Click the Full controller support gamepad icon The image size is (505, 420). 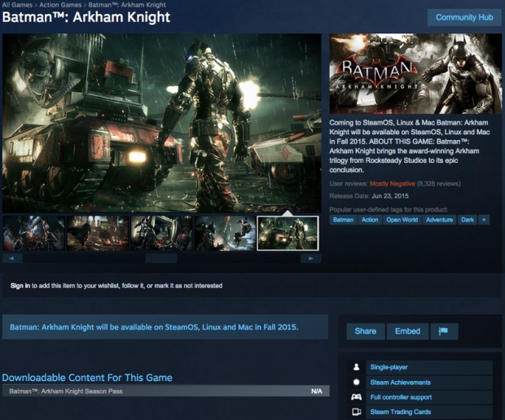point(356,397)
